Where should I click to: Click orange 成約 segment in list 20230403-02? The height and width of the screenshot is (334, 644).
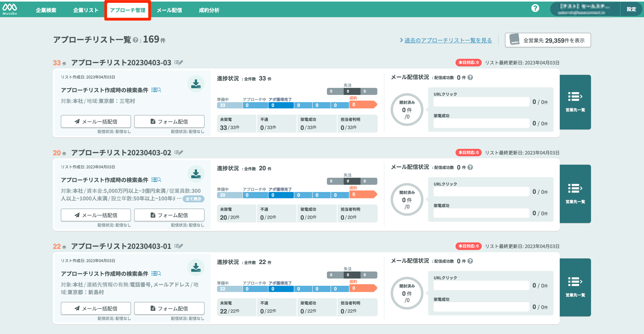click(x=363, y=194)
